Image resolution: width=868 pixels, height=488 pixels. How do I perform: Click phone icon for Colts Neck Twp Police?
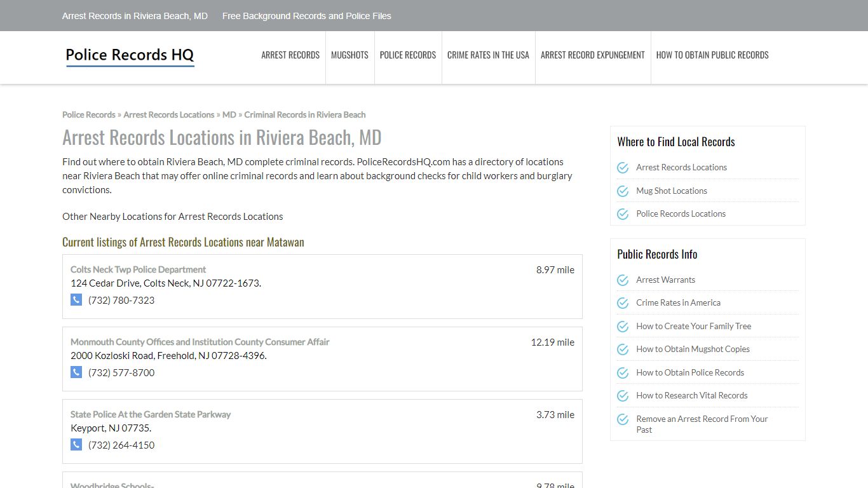click(76, 300)
